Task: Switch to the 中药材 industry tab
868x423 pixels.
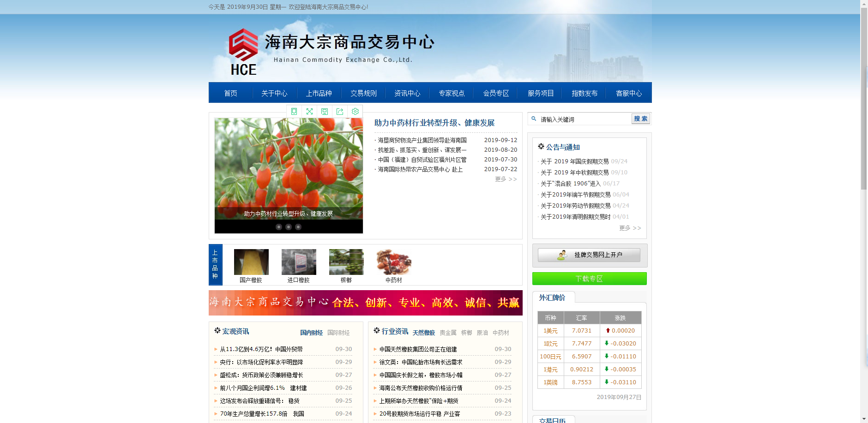Action: 500,333
